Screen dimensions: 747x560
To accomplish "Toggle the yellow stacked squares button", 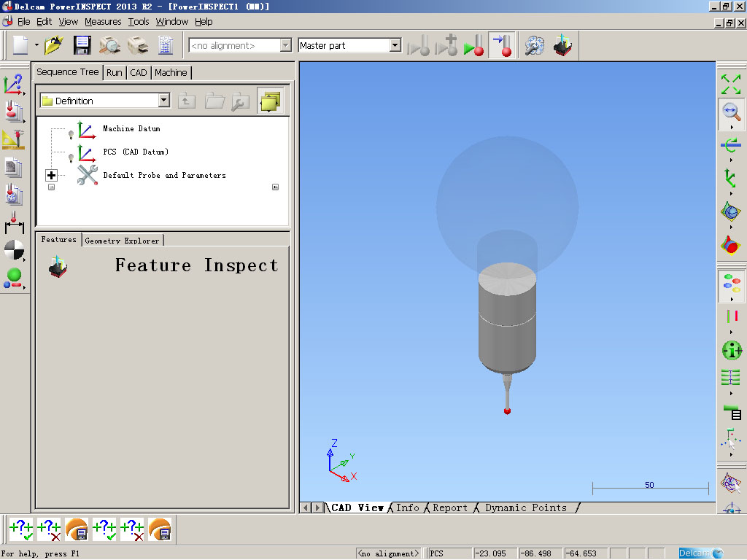I will click(x=270, y=101).
